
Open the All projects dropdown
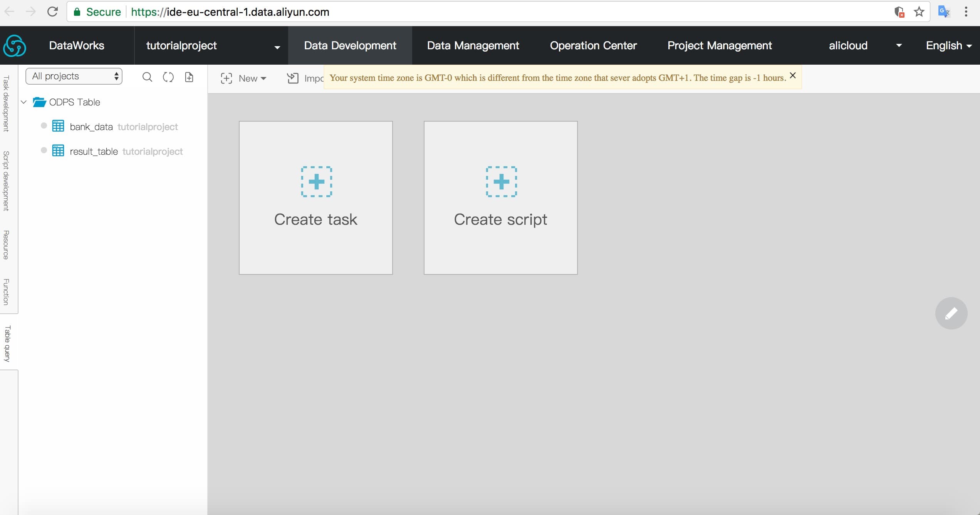coord(74,76)
